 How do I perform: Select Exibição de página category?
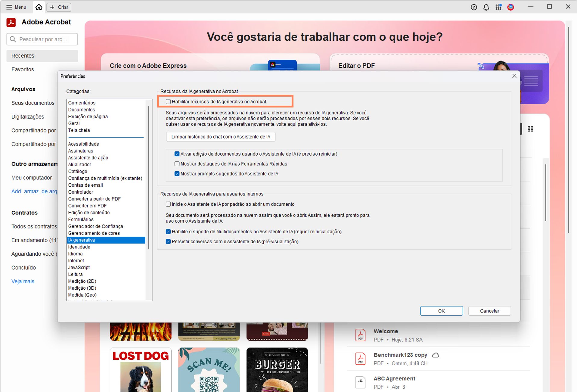click(106, 117)
